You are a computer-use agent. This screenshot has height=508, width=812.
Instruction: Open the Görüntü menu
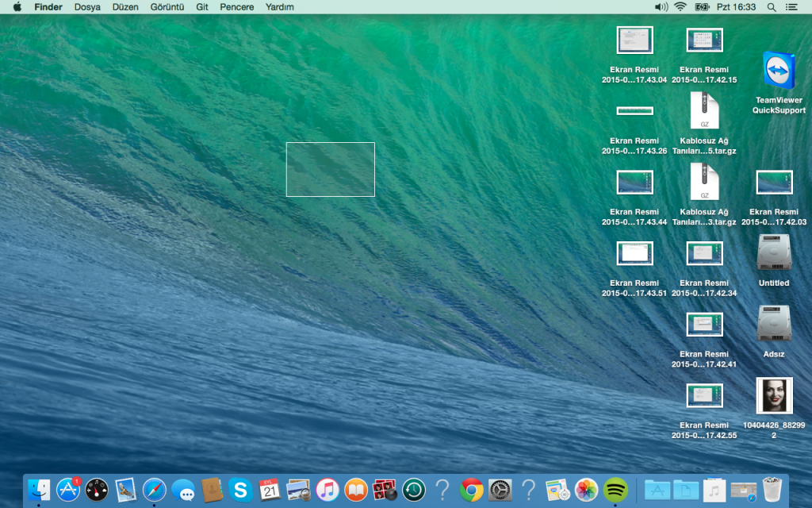point(167,7)
